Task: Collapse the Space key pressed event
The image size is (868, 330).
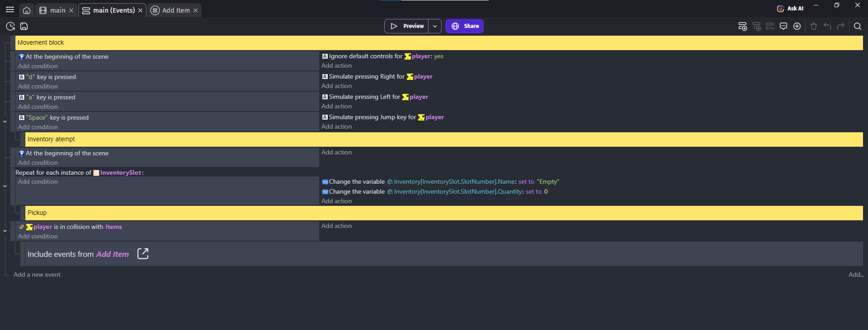Action: 5,121
